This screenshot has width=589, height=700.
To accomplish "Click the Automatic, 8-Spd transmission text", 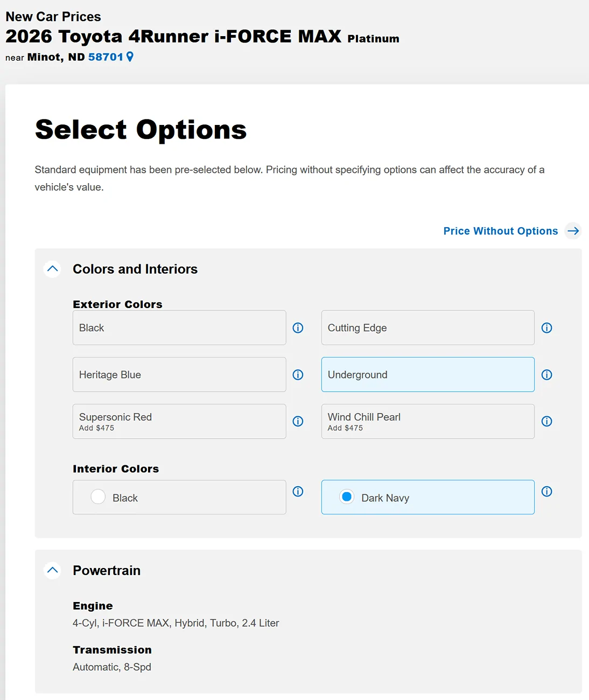I will click(112, 667).
